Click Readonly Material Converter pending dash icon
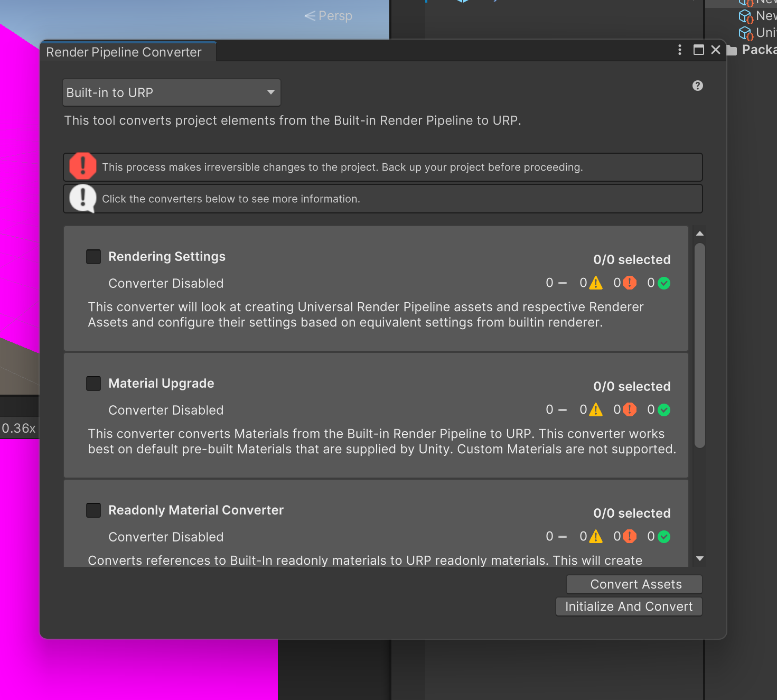This screenshot has width=777, height=700. pyautogui.click(x=563, y=537)
